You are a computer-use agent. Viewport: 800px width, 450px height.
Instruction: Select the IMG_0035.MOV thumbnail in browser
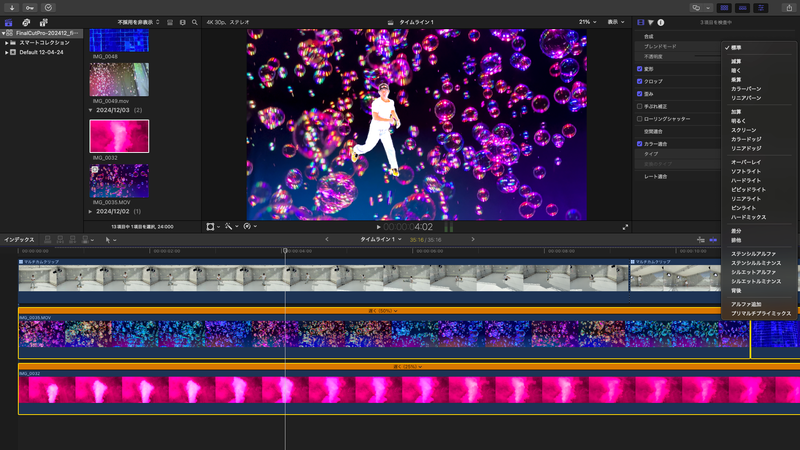pos(119,181)
